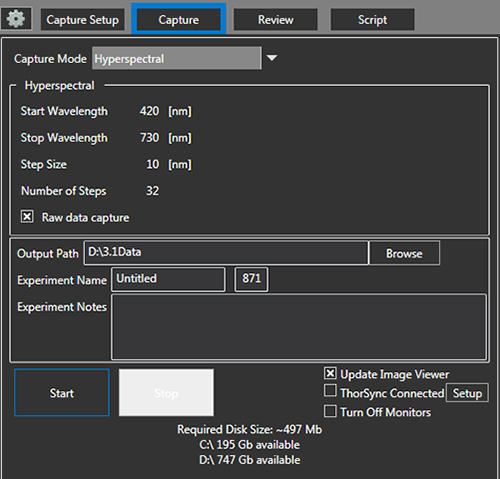Click the Stop Wavelength value 730
Screen dimensions: 500x479
tap(149, 137)
